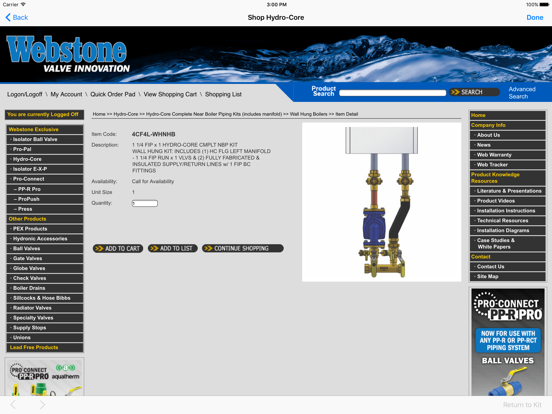Open Quick Order Pad link
Screen dimensions: 552x414
113,94
